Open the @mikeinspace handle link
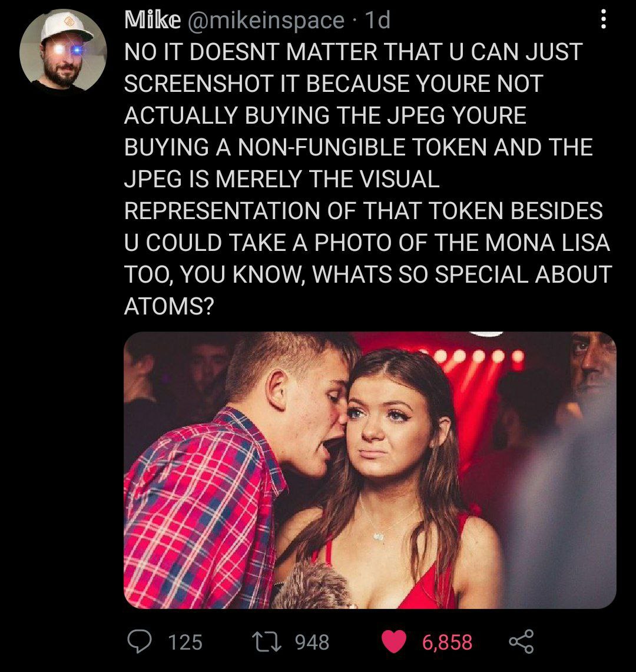The width and height of the screenshot is (636, 672). pos(266,21)
